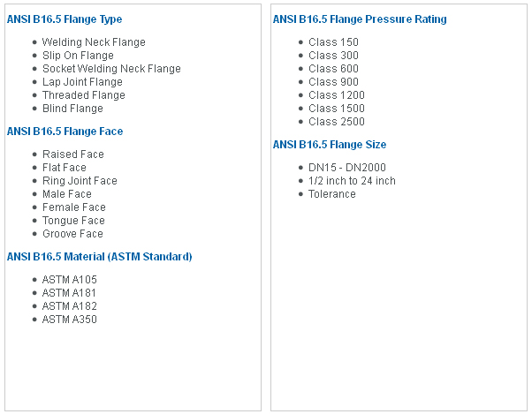Open Ring Joint Face entry
Viewport: 532px width, 414px height.
tap(80, 181)
